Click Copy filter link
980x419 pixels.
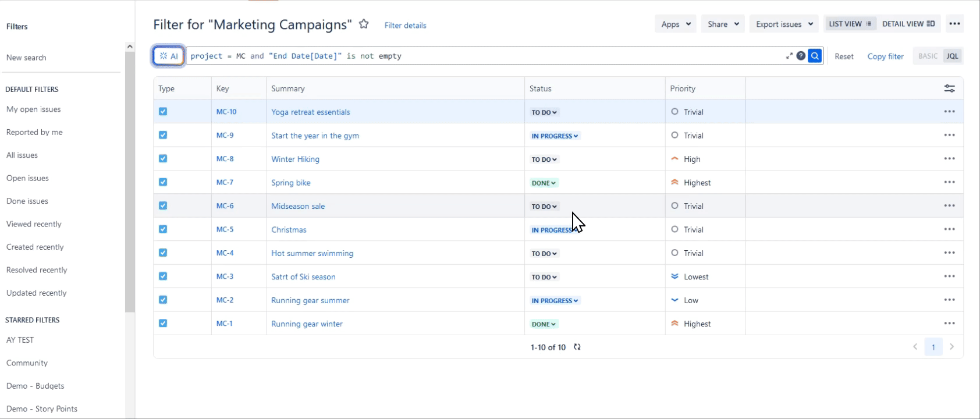[885, 56]
